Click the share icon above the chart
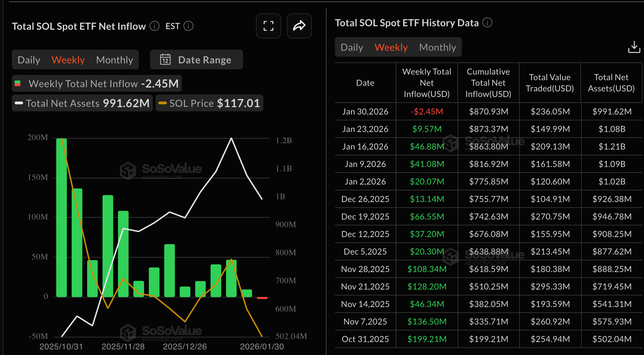The height and width of the screenshot is (355, 644). pyautogui.click(x=299, y=26)
